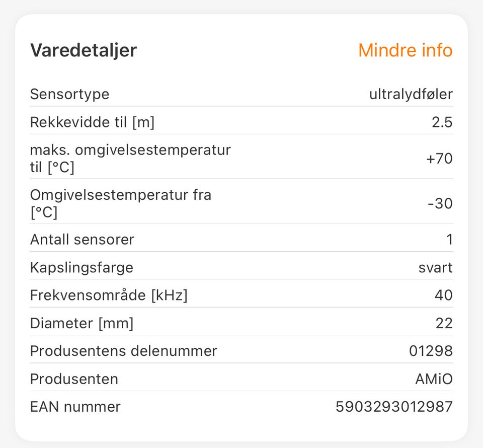Select the Diameter [mm] label
The image size is (483, 448).
click(x=82, y=323)
